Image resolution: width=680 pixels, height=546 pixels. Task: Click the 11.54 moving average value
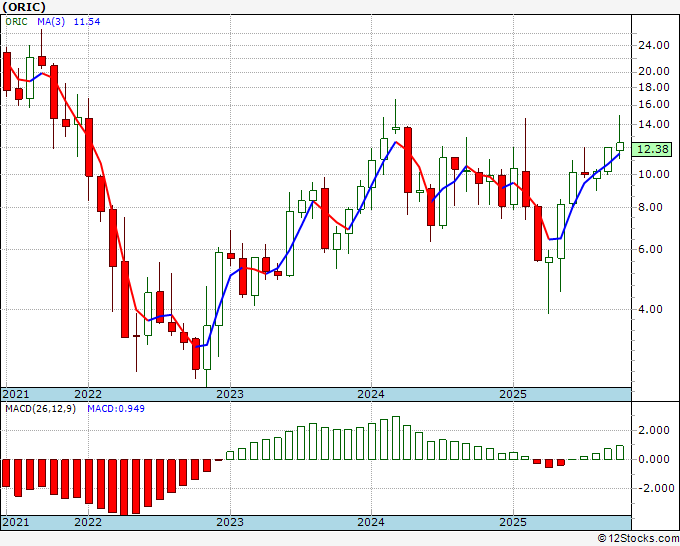(x=87, y=21)
